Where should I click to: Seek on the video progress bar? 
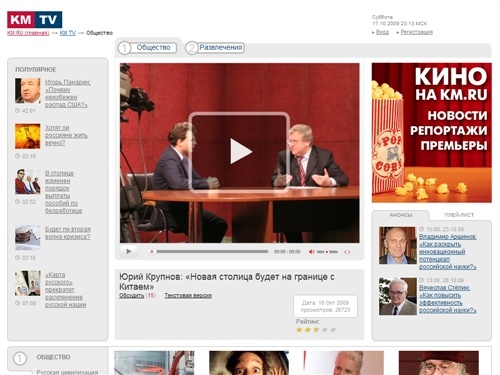pyautogui.click(x=212, y=252)
